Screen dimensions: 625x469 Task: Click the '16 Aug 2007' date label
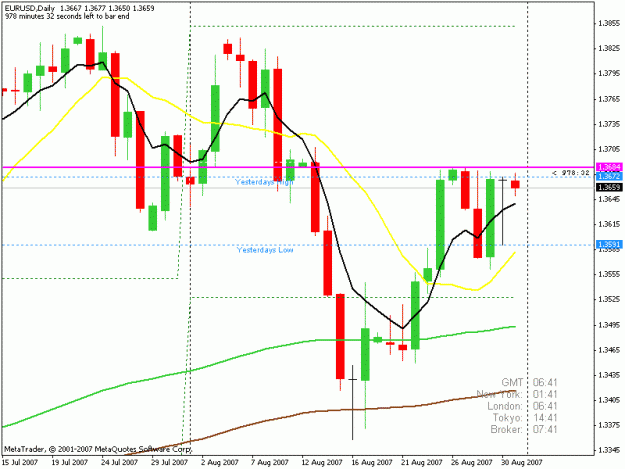(372, 462)
